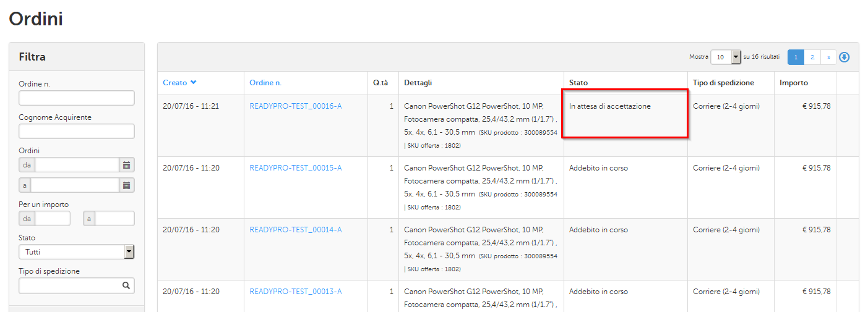
Task: Click the Tipo di spedizione search field
Action: coord(69,285)
